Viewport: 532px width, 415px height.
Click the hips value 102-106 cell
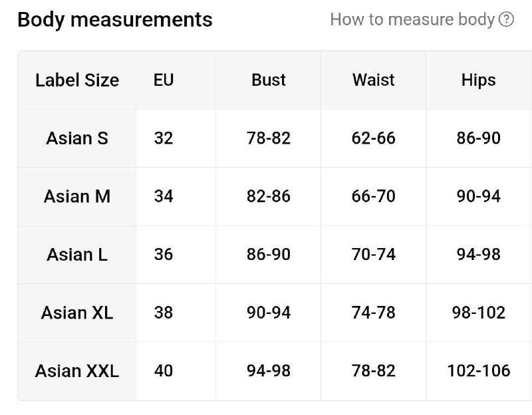tap(478, 370)
